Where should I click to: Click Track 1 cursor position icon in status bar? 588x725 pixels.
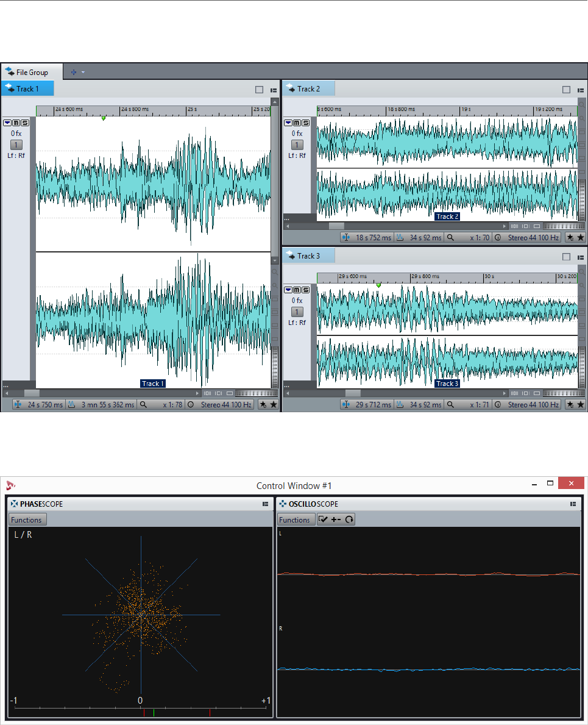18,405
